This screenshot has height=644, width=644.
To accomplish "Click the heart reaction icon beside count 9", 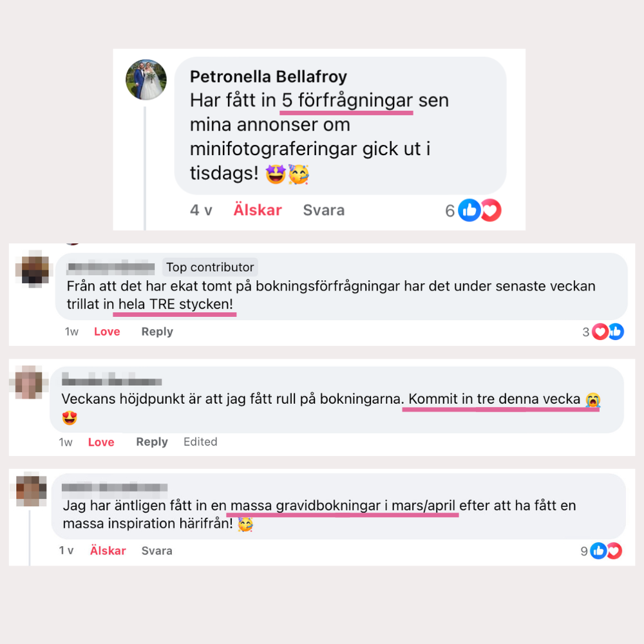I will (x=614, y=551).
